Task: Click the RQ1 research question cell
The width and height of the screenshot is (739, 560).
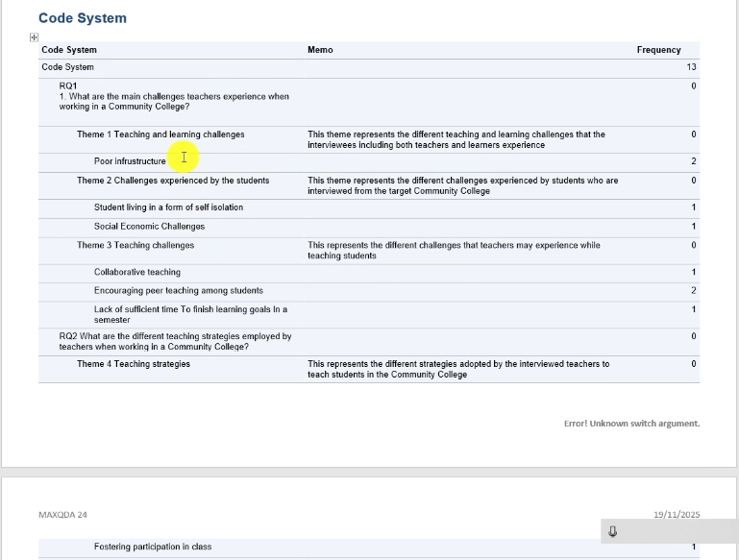Action: (x=173, y=96)
